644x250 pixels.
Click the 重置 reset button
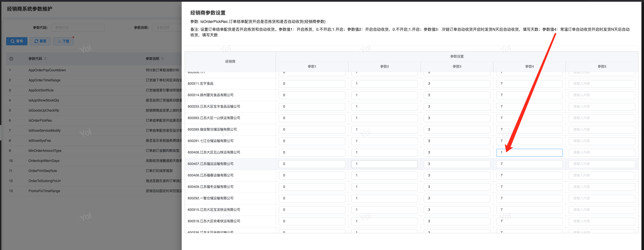40,41
